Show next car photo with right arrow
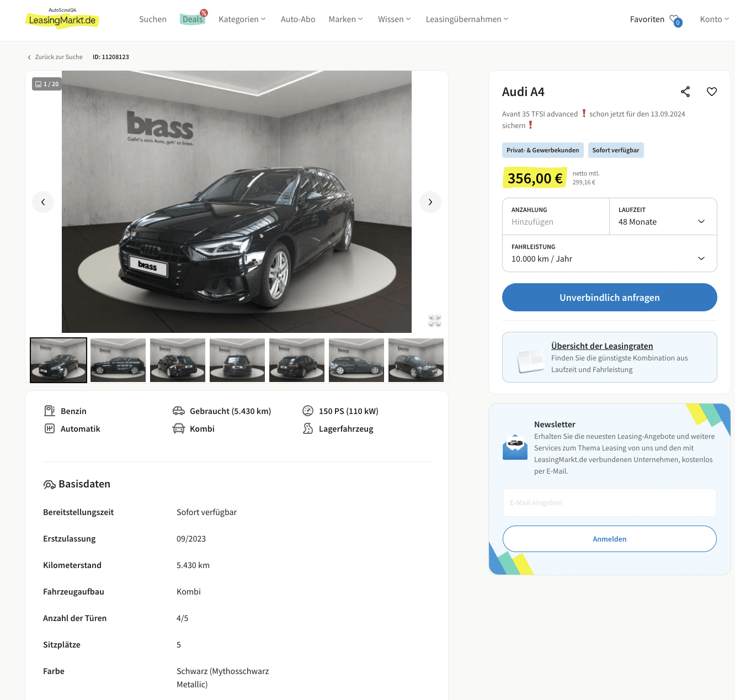Image resolution: width=735 pixels, height=700 pixels. point(430,202)
